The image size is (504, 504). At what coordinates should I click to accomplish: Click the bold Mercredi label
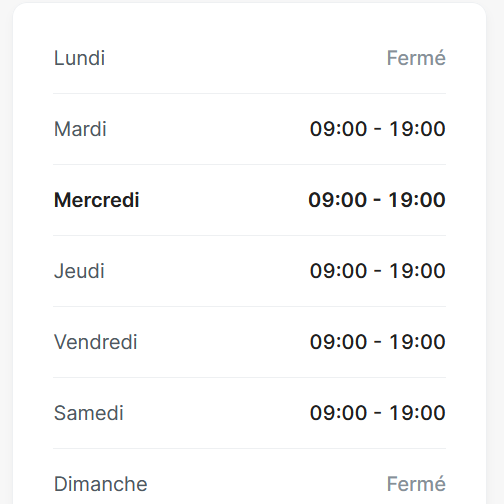coord(96,200)
